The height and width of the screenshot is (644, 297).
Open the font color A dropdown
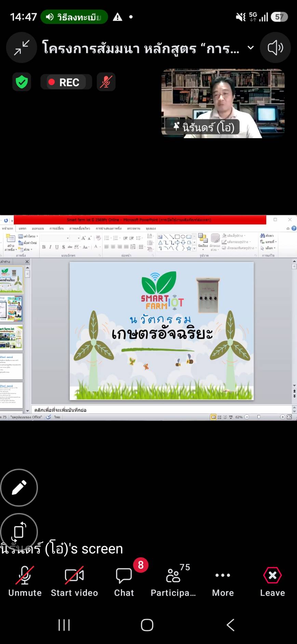coord(97,247)
